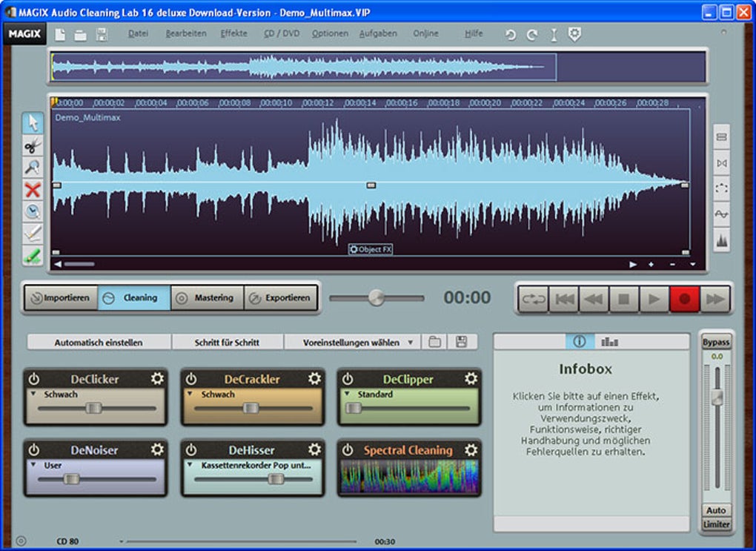Select the Draw/Pen tool in left toolbar
Image resolution: width=756 pixels, height=551 pixels.
pyautogui.click(x=34, y=232)
